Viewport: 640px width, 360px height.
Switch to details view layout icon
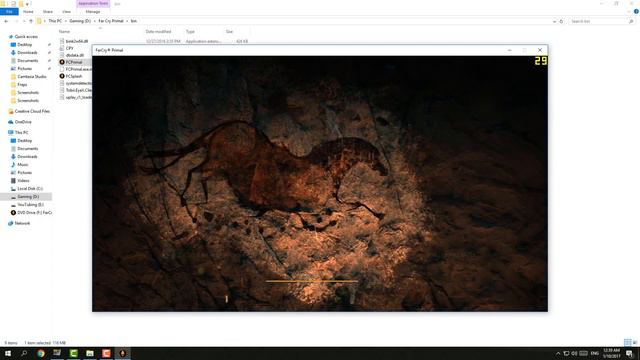click(x=628, y=342)
